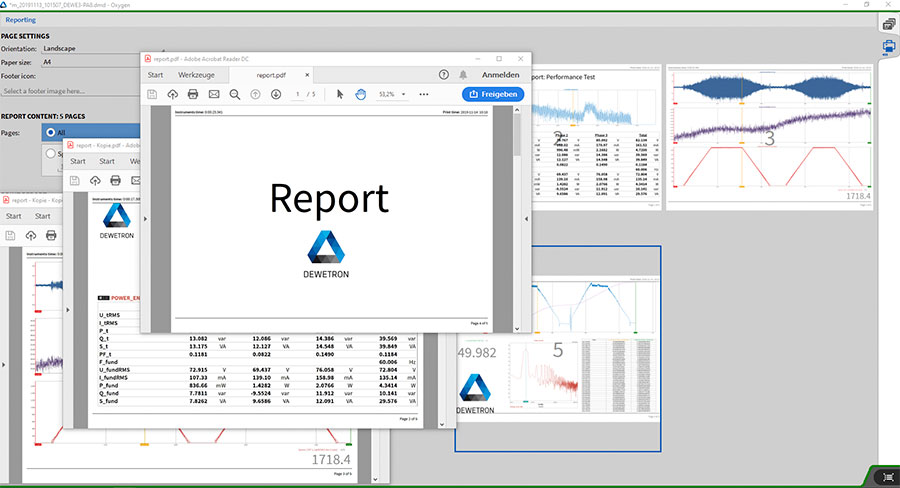Open the Orientation dropdown set to Landscape
This screenshot has height=488, width=900.
point(90,48)
